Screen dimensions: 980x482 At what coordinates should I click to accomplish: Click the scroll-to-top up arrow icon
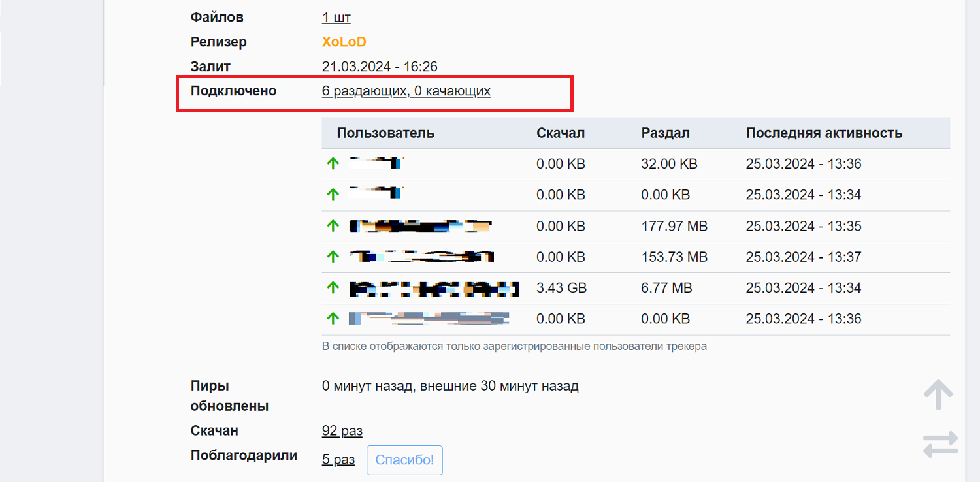coord(938,394)
